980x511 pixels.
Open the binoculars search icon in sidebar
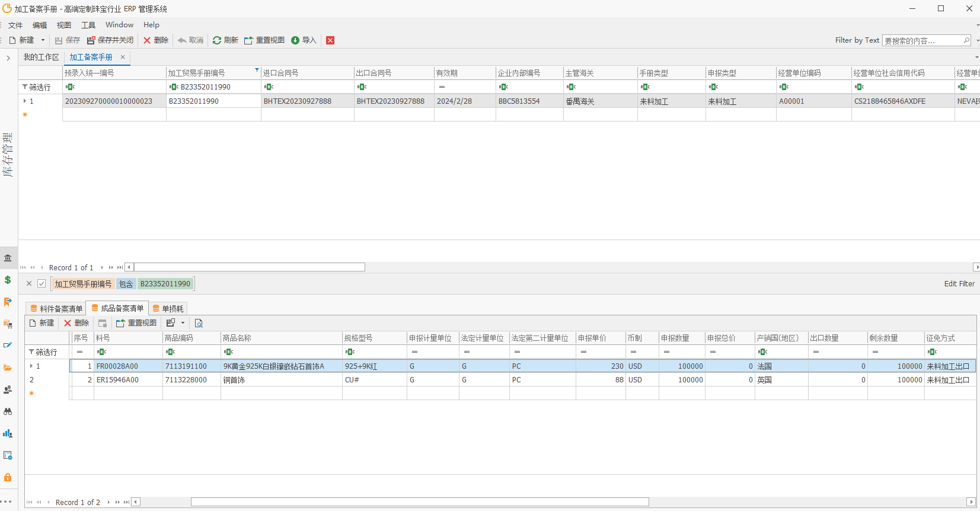point(8,411)
